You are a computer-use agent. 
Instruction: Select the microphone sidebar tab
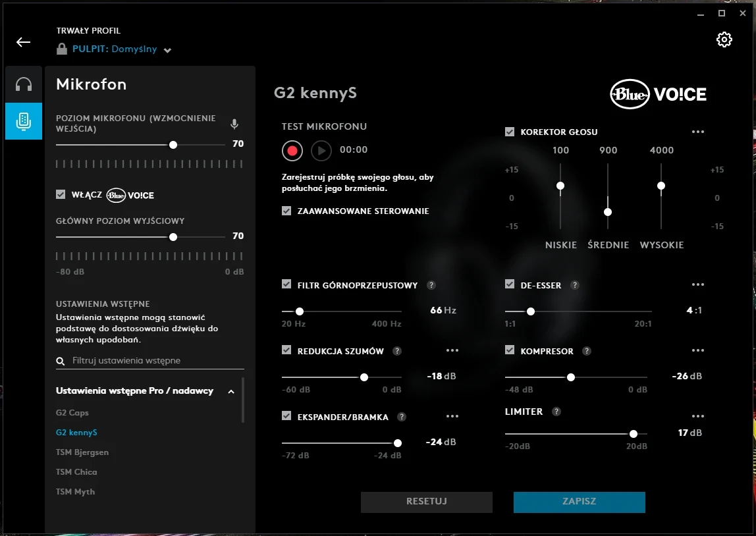(24, 121)
